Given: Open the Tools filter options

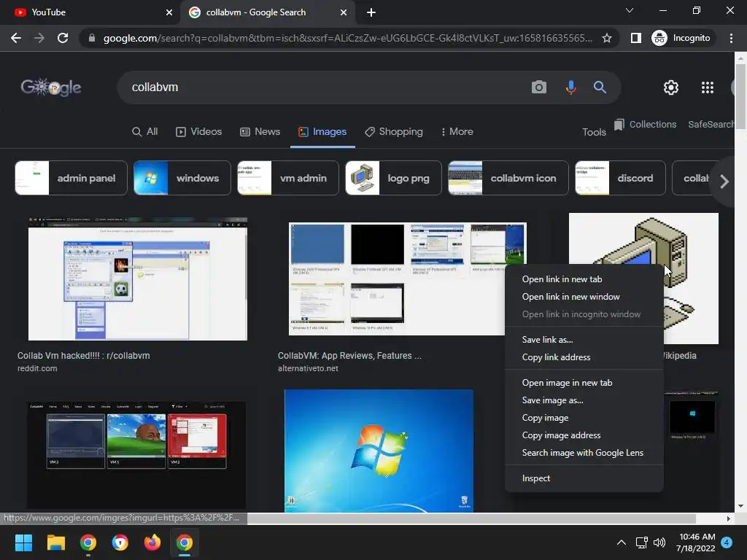Looking at the screenshot, I should pos(594,133).
